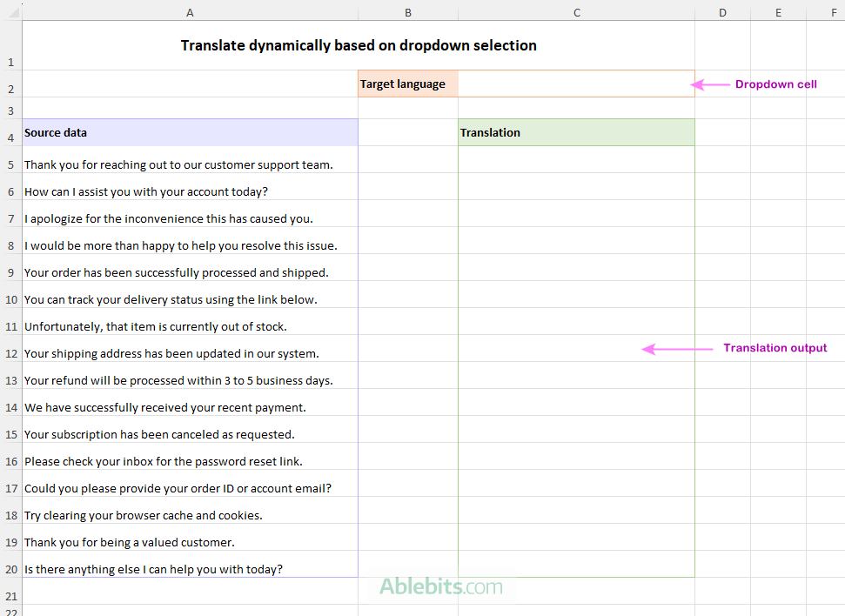Select cell 'Thank you for being a valued customer.'
This screenshot has width=845, height=616.
coord(190,537)
